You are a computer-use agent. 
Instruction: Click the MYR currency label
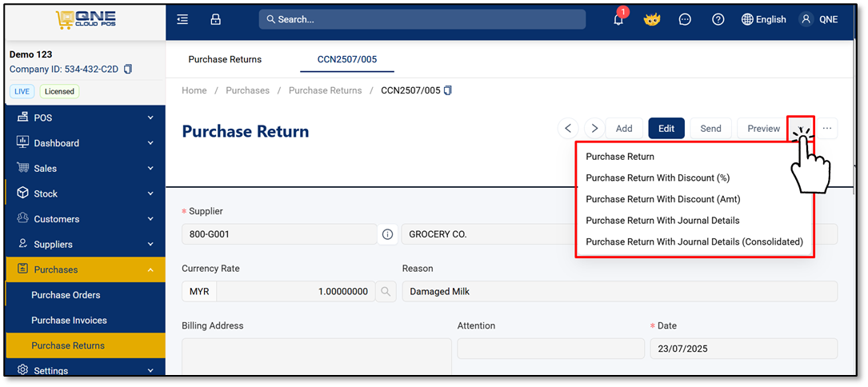click(199, 291)
